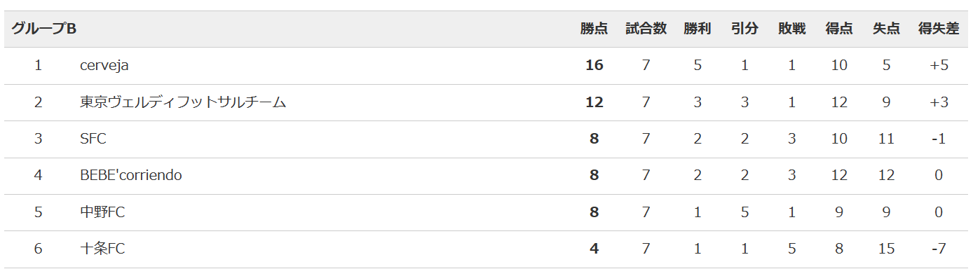Image resolution: width=980 pixels, height=276 pixels.
Task: Select the 勝点 column header
Action: [x=594, y=29]
